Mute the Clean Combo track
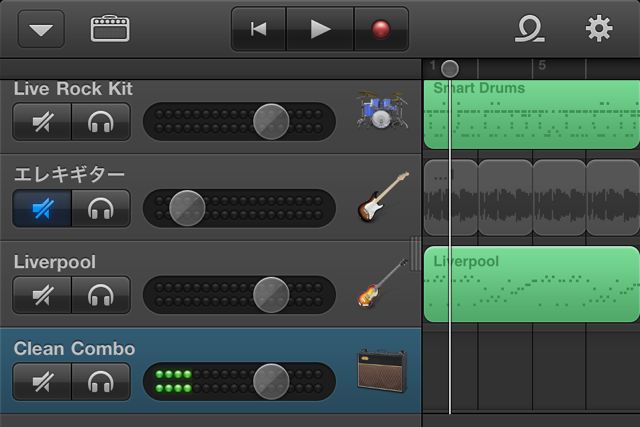640x427 pixels. [42, 381]
